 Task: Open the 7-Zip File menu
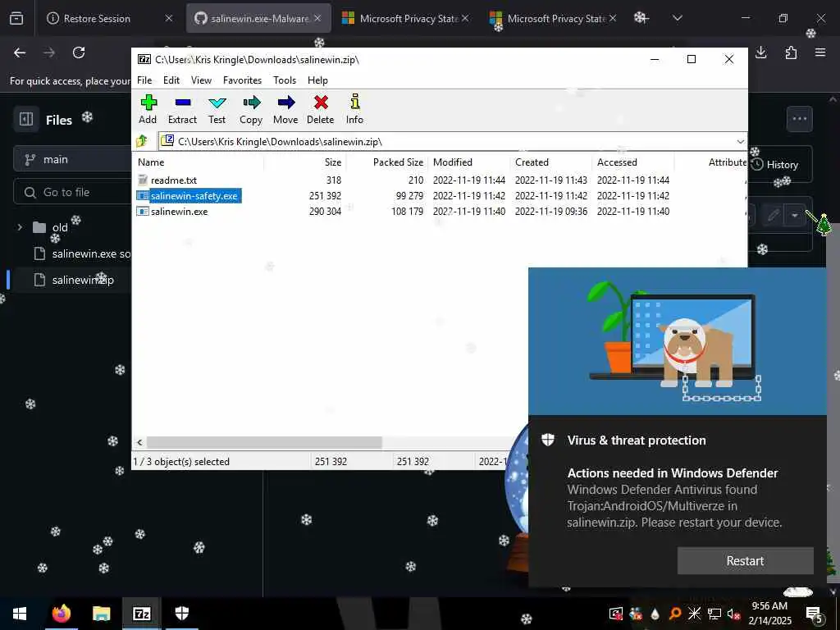tap(144, 80)
